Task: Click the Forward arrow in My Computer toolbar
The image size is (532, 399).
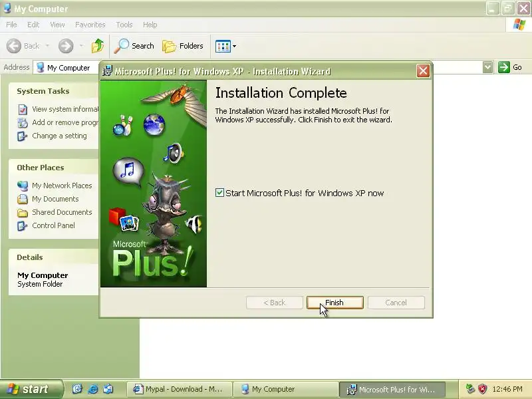Action: (x=66, y=46)
